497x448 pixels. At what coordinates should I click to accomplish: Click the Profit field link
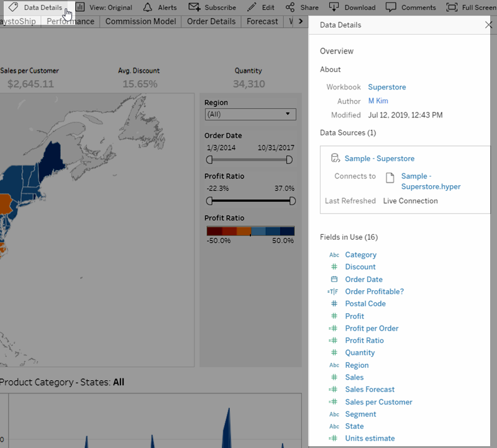[354, 316]
